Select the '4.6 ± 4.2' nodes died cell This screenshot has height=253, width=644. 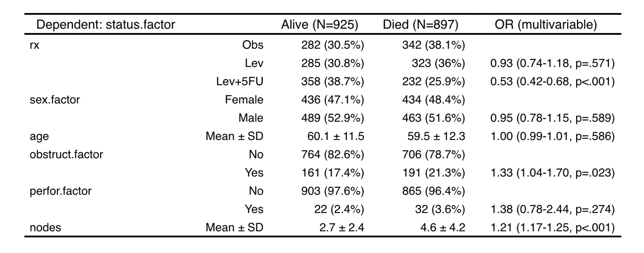coord(442,228)
